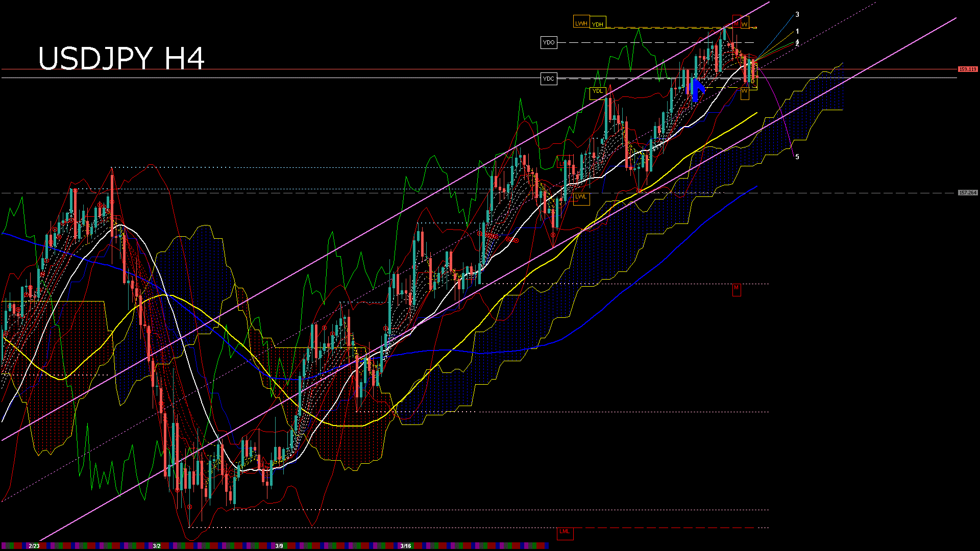The width and height of the screenshot is (980, 551).
Task: Select the 3/9 date label on timeline
Action: [280, 545]
